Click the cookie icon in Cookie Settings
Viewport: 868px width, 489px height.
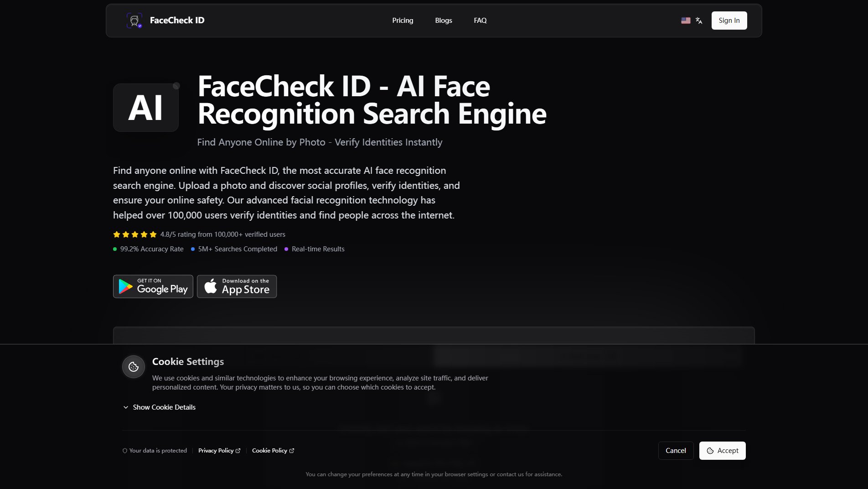(134, 367)
